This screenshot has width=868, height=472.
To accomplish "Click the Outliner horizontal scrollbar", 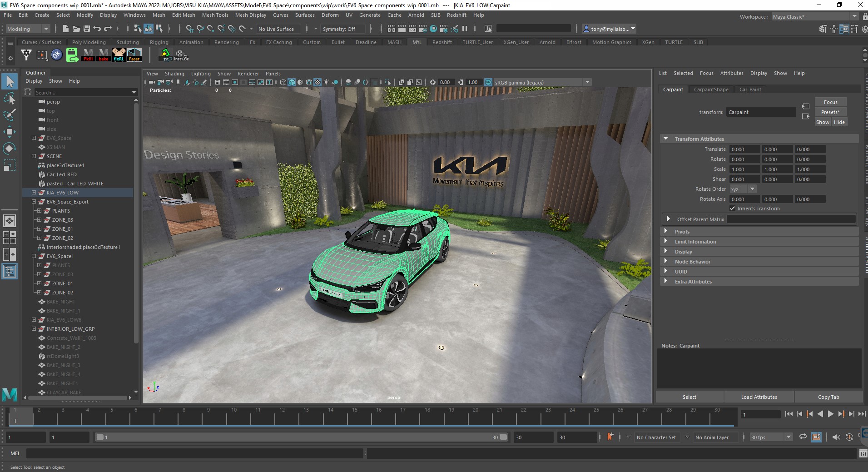I will [x=78, y=397].
